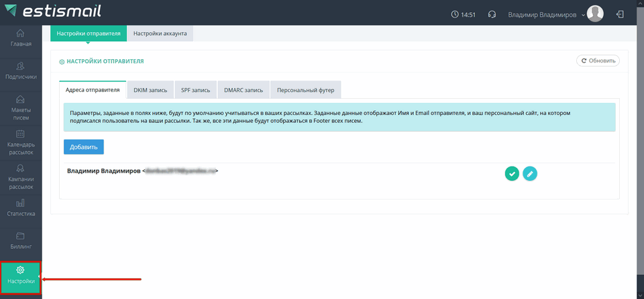Click the logout icon in header

(619, 14)
